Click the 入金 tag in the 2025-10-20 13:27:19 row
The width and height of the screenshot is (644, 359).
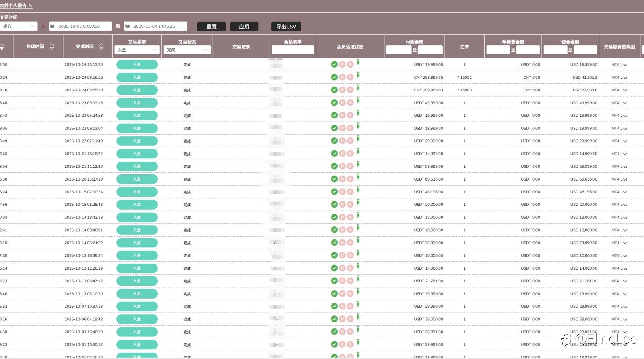tap(137, 179)
